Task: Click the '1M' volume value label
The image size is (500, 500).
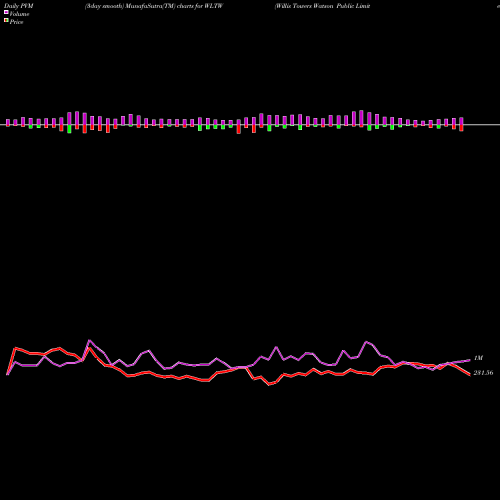Action: tap(478, 358)
